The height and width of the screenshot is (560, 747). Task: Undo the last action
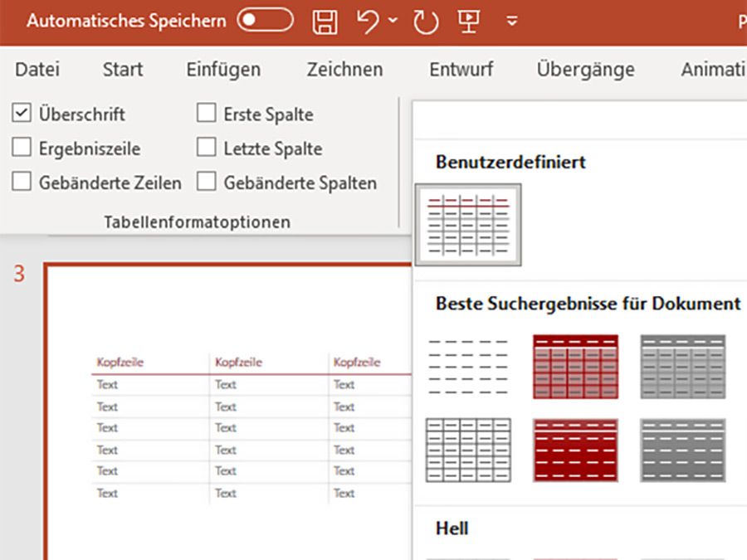(368, 22)
